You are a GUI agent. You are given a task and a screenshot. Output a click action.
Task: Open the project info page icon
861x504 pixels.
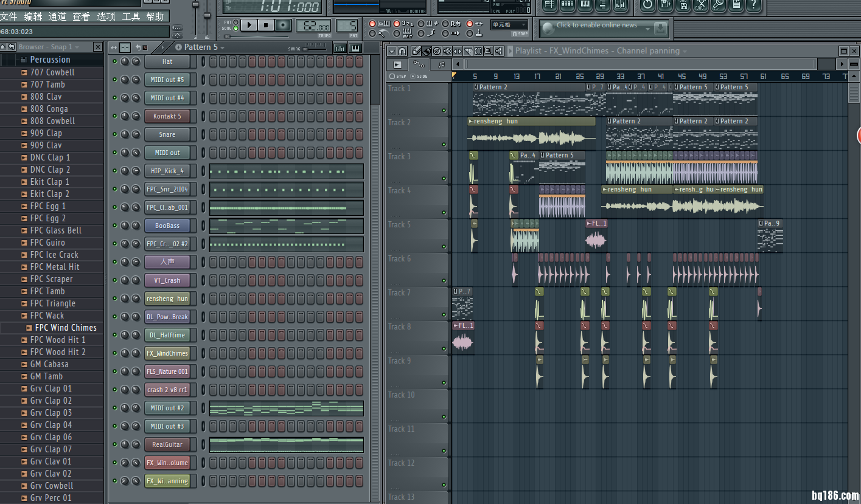[x=736, y=5]
